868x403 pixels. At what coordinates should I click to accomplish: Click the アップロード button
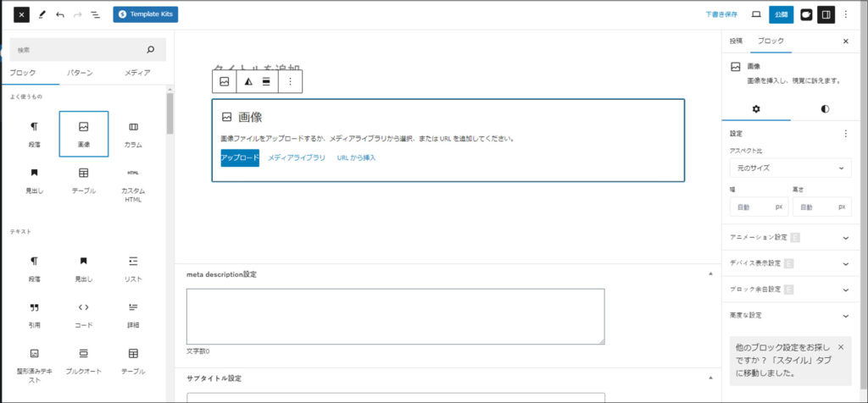[240, 157]
